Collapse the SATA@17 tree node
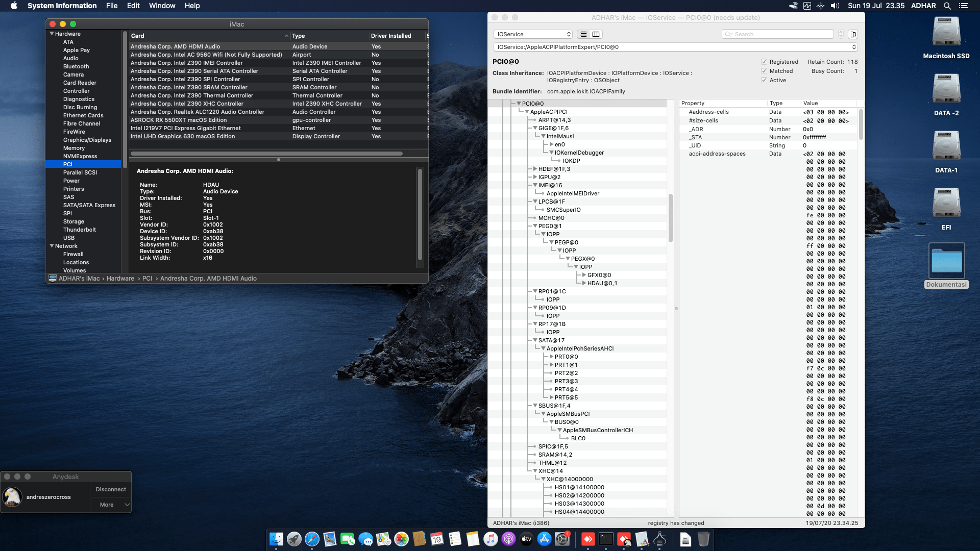 click(x=535, y=340)
